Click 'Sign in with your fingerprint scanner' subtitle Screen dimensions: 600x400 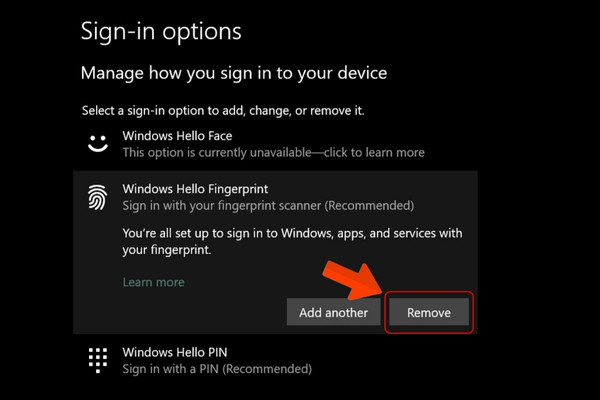(268, 206)
